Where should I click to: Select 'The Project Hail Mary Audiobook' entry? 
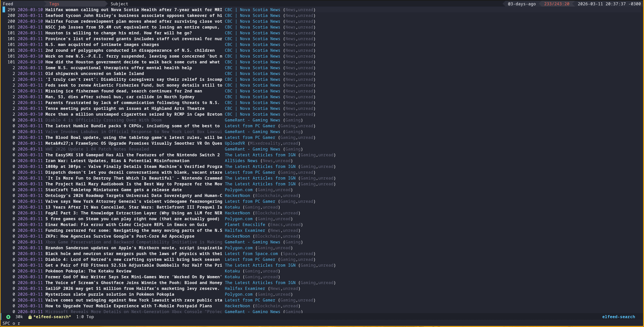[x=134, y=184]
